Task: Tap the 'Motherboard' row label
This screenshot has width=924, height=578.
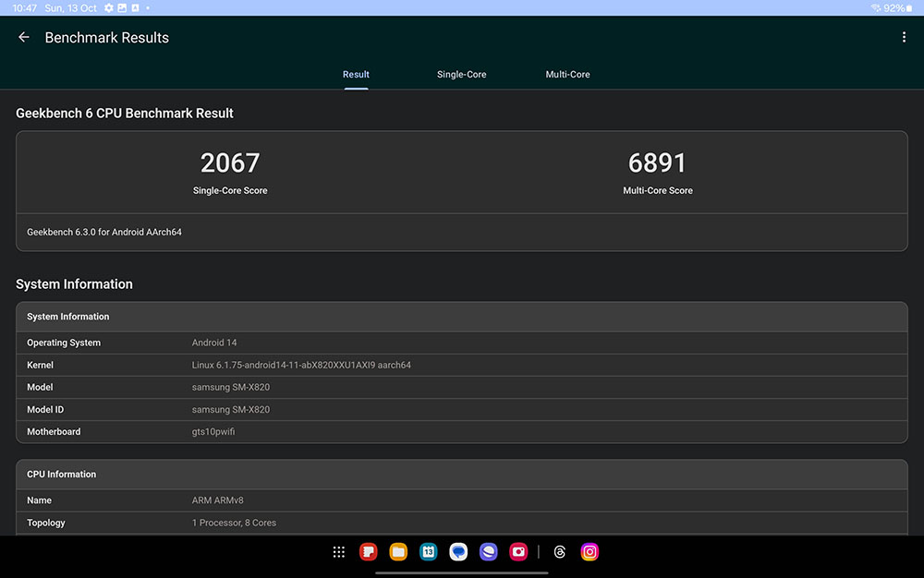Action: tap(54, 432)
